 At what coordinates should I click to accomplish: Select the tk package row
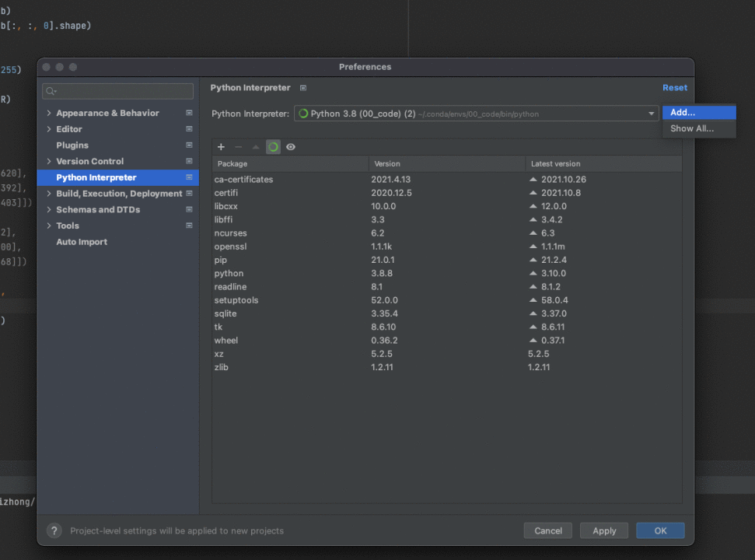(x=447, y=327)
